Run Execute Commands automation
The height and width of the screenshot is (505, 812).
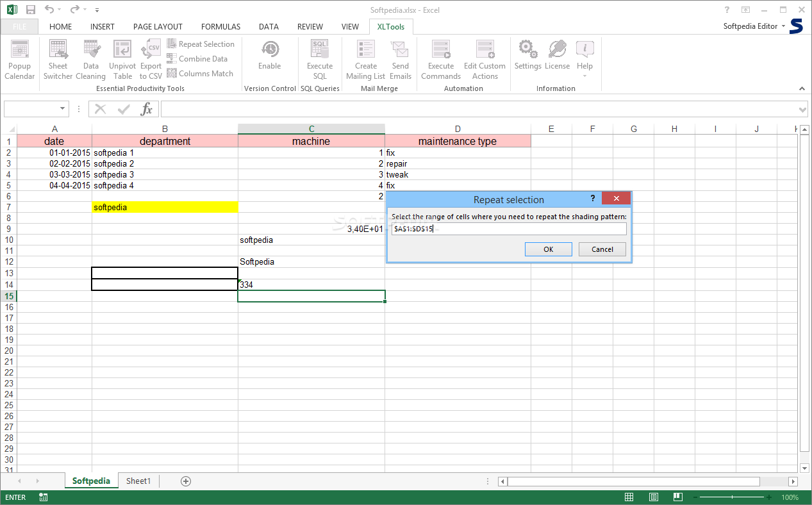click(x=441, y=60)
